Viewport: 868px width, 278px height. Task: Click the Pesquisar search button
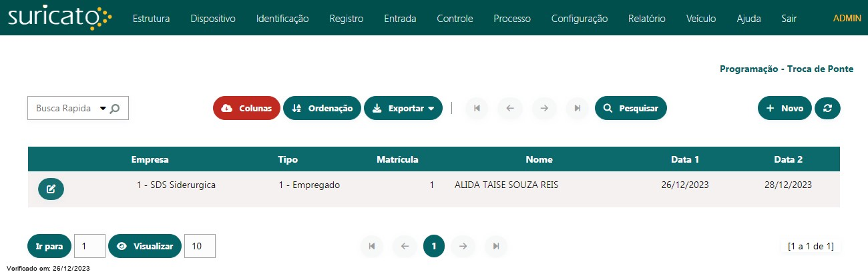tap(631, 108)
